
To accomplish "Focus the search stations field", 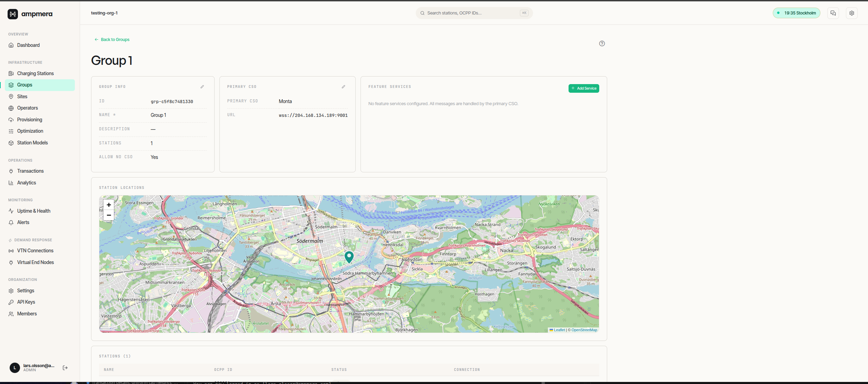I will [474, 13].
